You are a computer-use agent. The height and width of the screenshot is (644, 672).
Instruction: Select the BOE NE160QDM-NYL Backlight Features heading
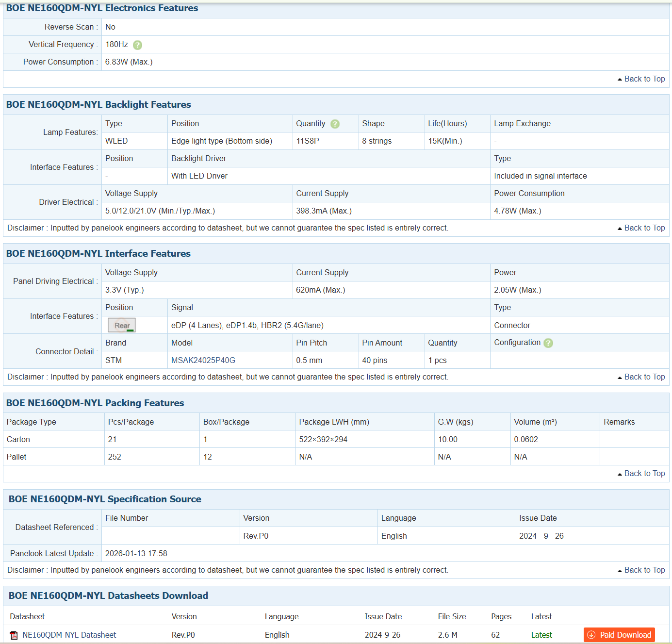click(x=98, y=104)
